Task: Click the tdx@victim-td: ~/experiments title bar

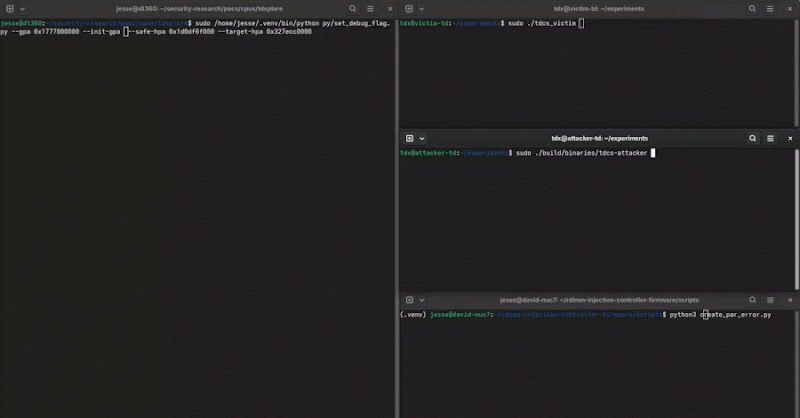Action: (x=599, y=9)
